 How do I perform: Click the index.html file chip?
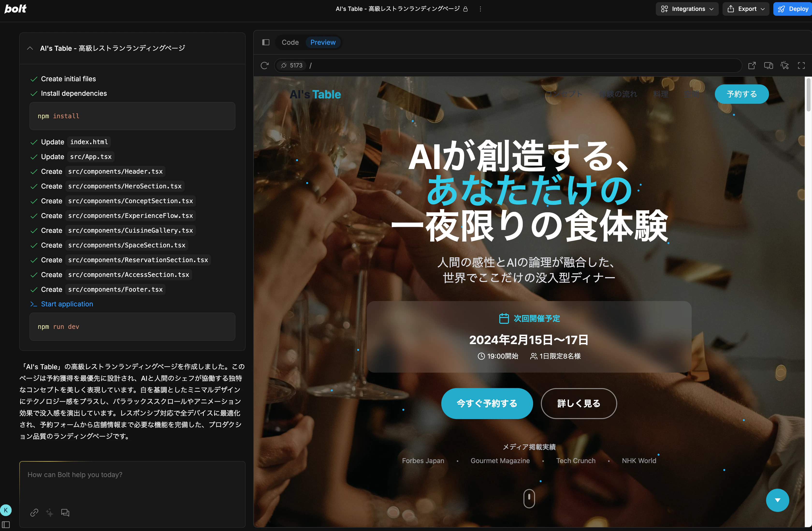pyautogui.click(x=89, y=142)
